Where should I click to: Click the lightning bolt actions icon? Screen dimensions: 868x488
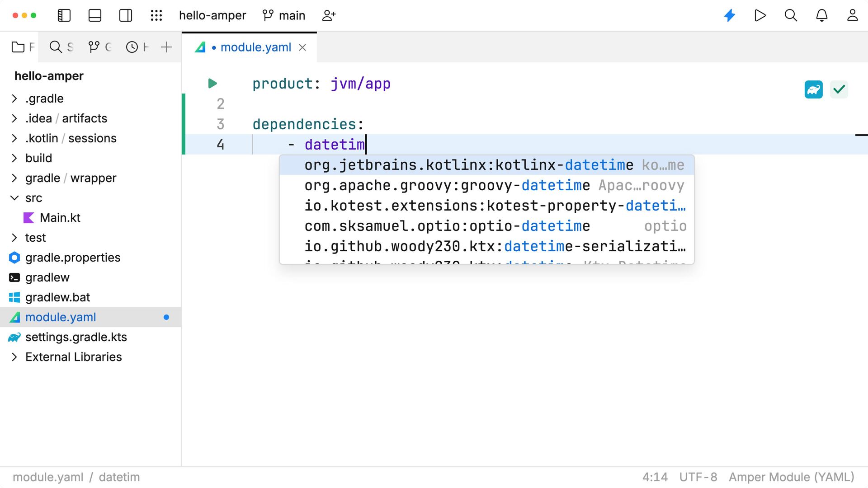730,15
